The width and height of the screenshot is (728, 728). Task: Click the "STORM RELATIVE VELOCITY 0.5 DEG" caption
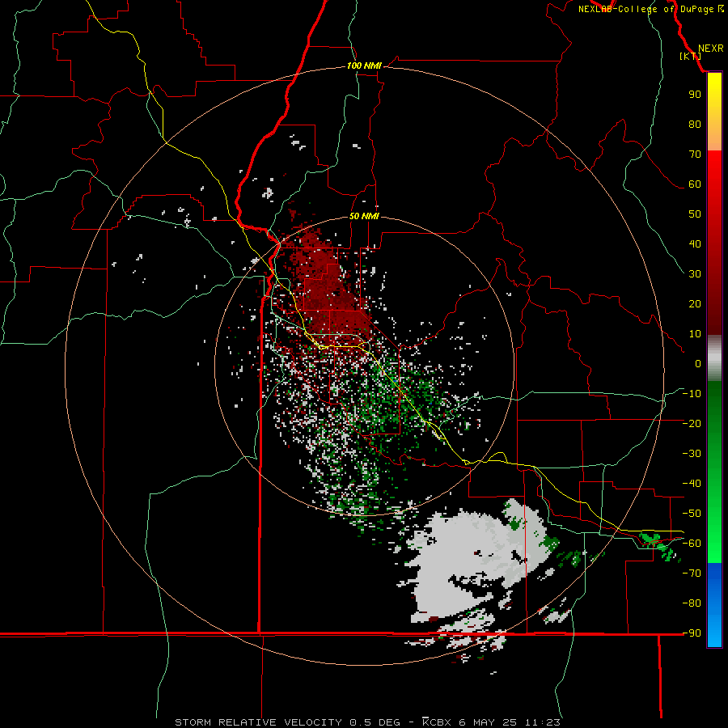point(287,722)
